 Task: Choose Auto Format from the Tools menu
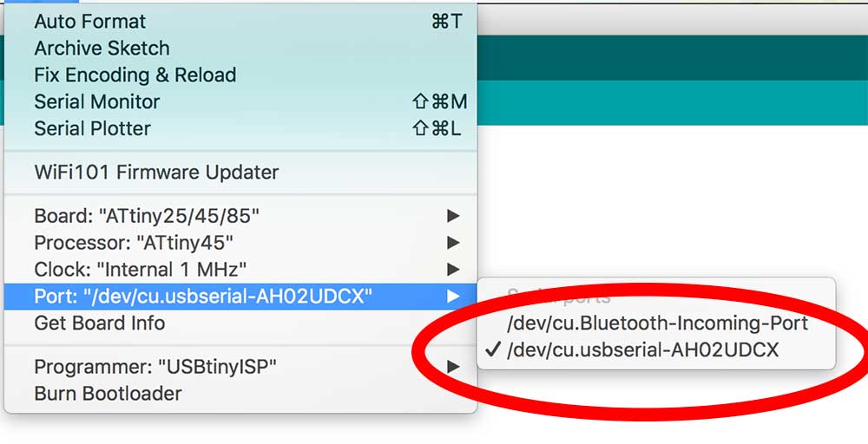(x=240, y=22)
